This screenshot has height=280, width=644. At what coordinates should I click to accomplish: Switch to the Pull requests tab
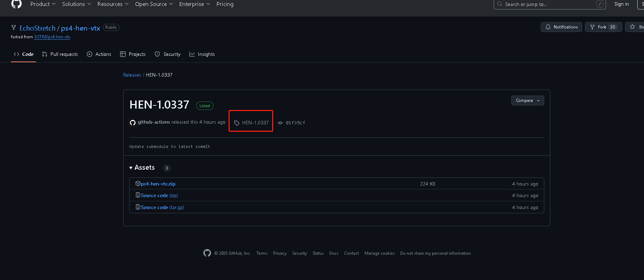point(60,54)
